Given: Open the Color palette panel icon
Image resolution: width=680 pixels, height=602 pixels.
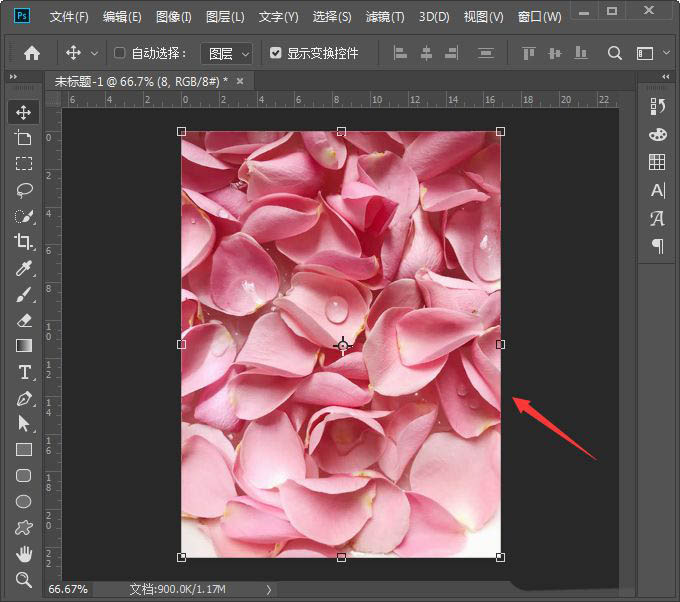Looking at the screenshot, I should [657, 134].
